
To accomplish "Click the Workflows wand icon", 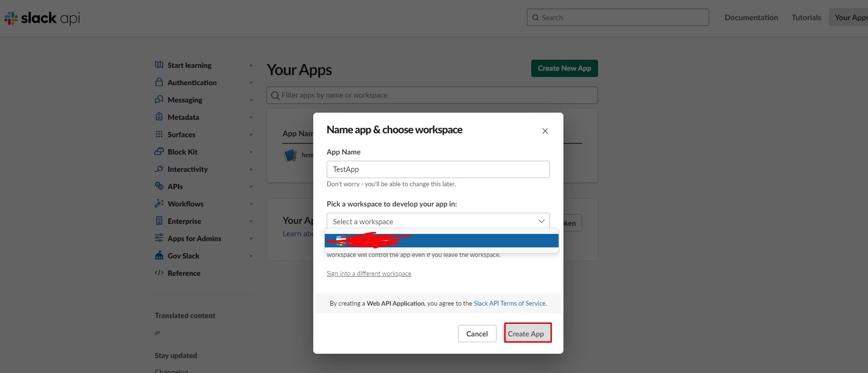I will (159, 204).
